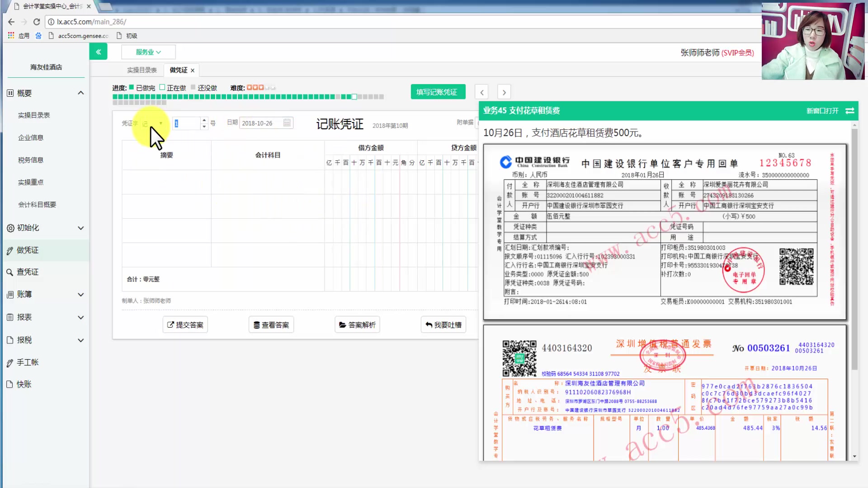Expand the 服务业 industry dropdown
This screenshot has width=868, height=488.
pos(148,52)
